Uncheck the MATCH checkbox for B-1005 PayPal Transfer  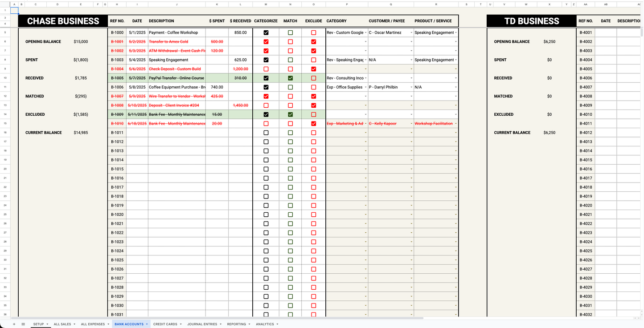point(290,78)
